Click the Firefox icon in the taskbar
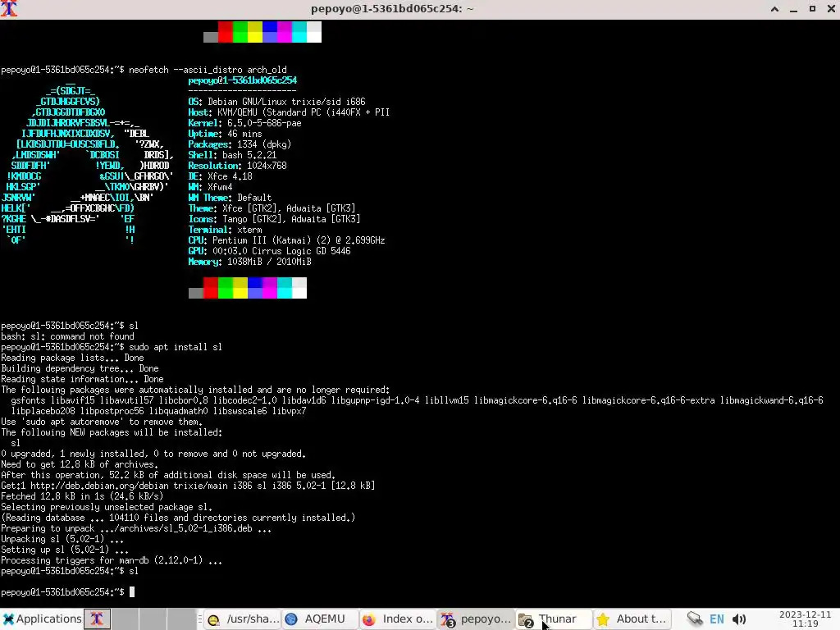Viewport: 840px width, 630px height. pos(368,619)
